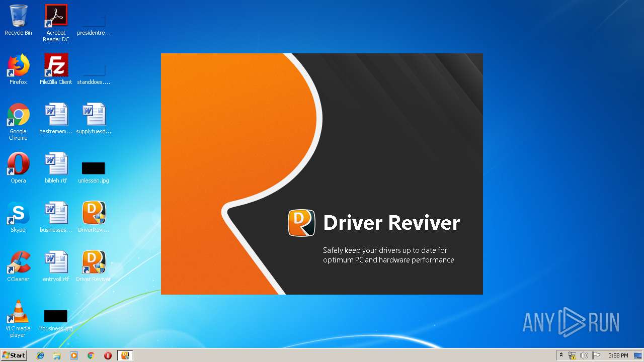Open the bestremem... Word document
The height and width of the screenshot is (362, 644).
56,119
